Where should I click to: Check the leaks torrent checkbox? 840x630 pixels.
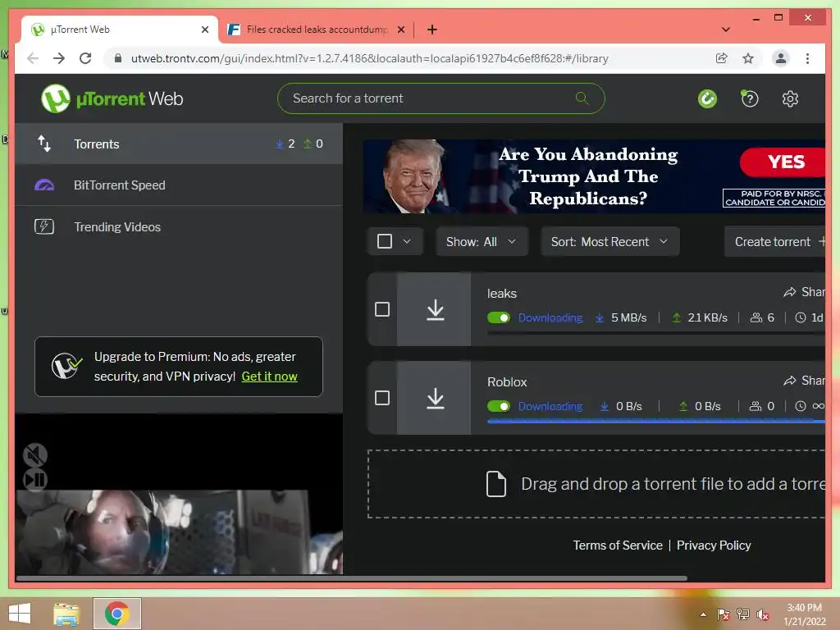pos(382,309)
